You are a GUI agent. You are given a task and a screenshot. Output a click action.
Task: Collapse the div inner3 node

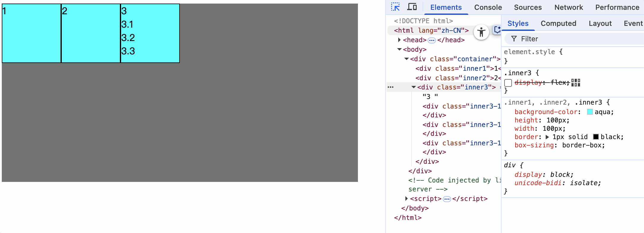(x=414, y=87)
